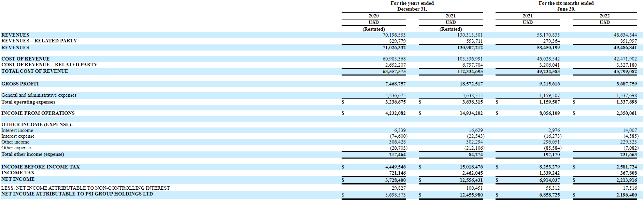The image size is (644, 203).
Task: Select the OTHER INCOME (EXPENSE) section heading
Action: tap(37, 124)
